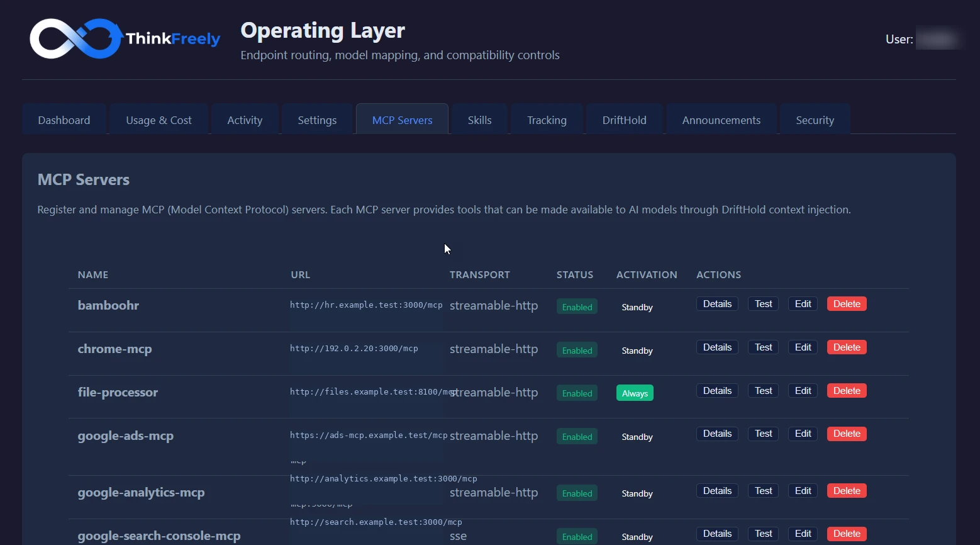Screen dimensions: 980x545
Task: Test the bamboohr server
Action: pos(764,304)
